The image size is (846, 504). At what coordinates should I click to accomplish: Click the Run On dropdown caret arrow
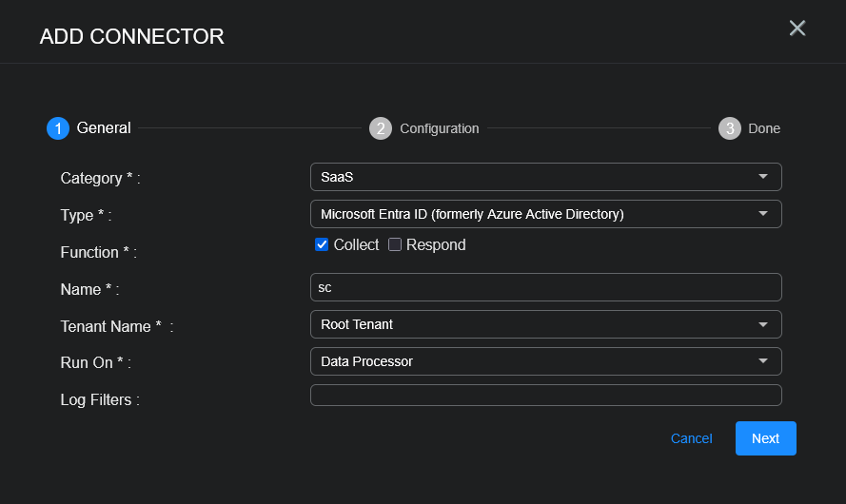(x=762, y=361)
